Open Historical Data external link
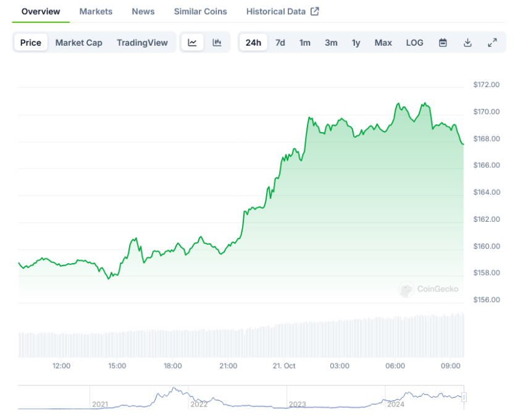This screenshot has height=420, width=531. click(282, 12)
